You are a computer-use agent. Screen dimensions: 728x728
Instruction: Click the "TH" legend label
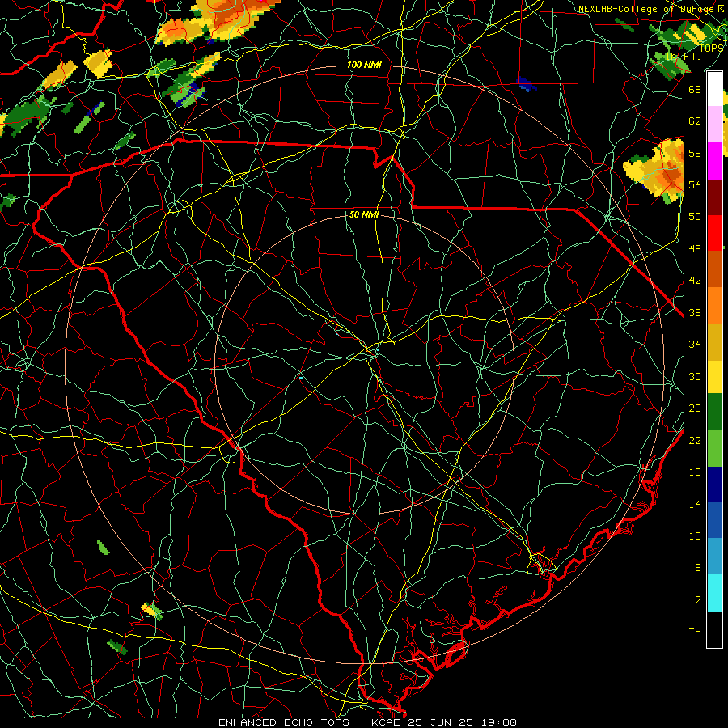(x=695, y=631)
